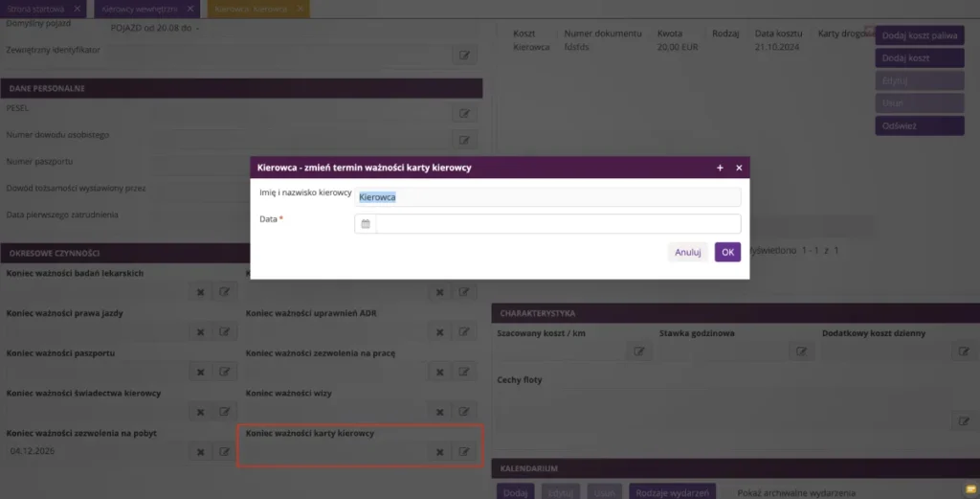Clear Koniec ważności uprawnień ADR date

click(440, 331)
